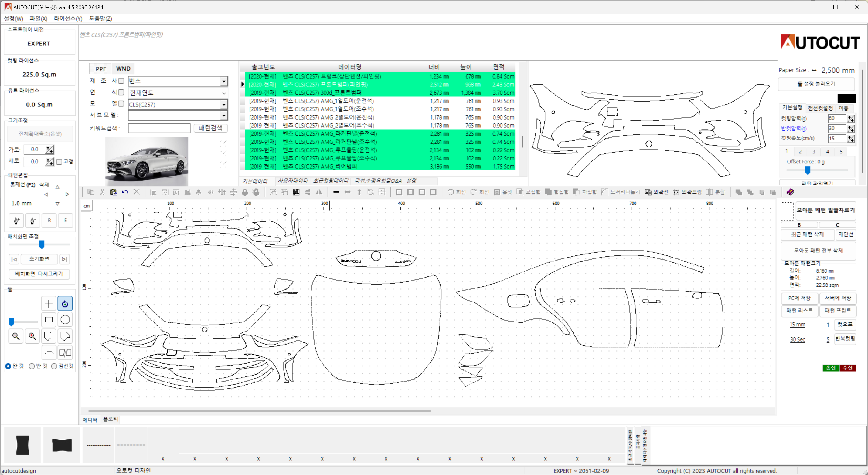This screenshot has width=868, height=475.
Task: Select the crosshair plus tool
Action: click(49, 304)
